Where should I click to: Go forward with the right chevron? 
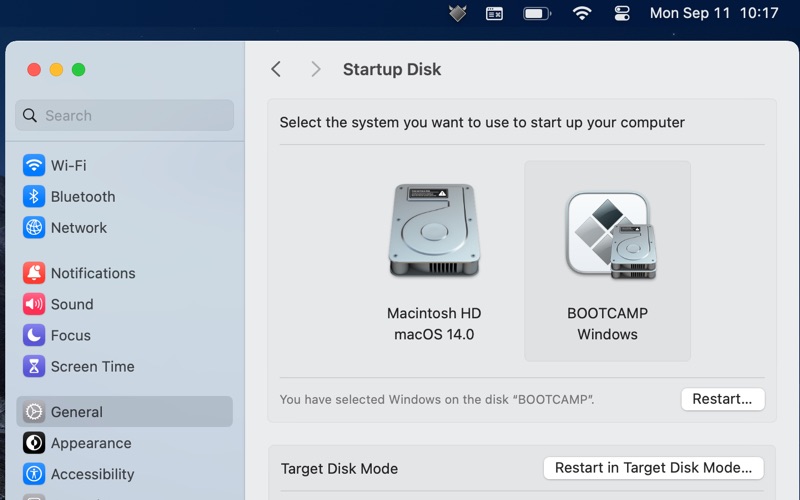[x=316, y=69]
